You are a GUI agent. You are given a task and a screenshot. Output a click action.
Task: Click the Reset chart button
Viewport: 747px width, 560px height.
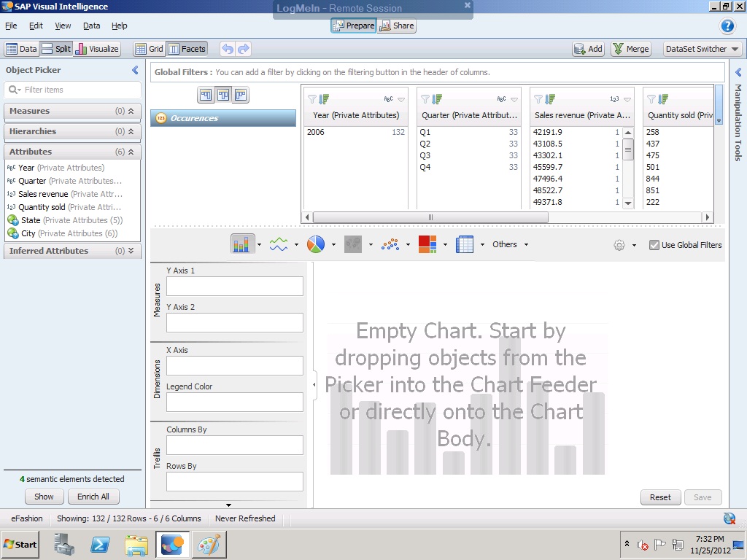tap(660, 497)
